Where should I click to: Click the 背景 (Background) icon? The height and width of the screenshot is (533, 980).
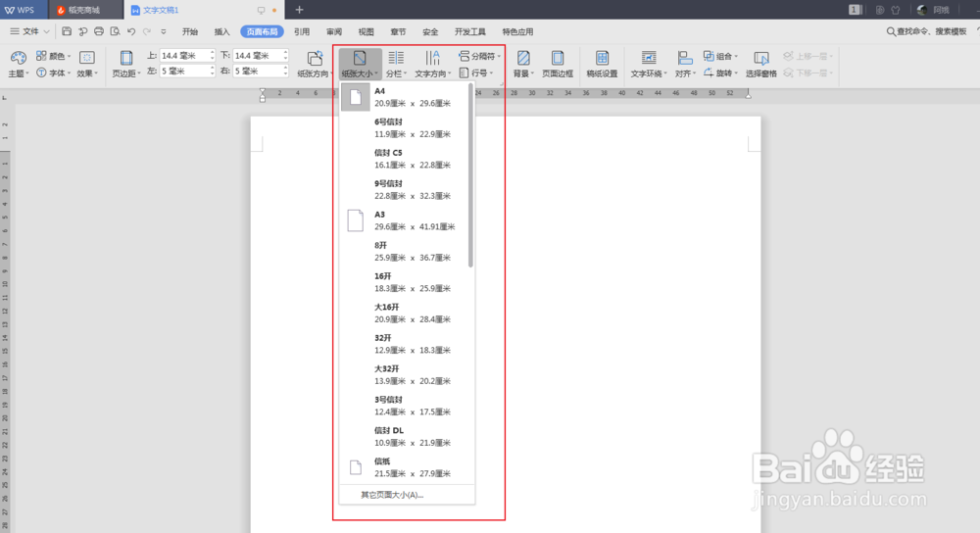(x=523, y=58)
